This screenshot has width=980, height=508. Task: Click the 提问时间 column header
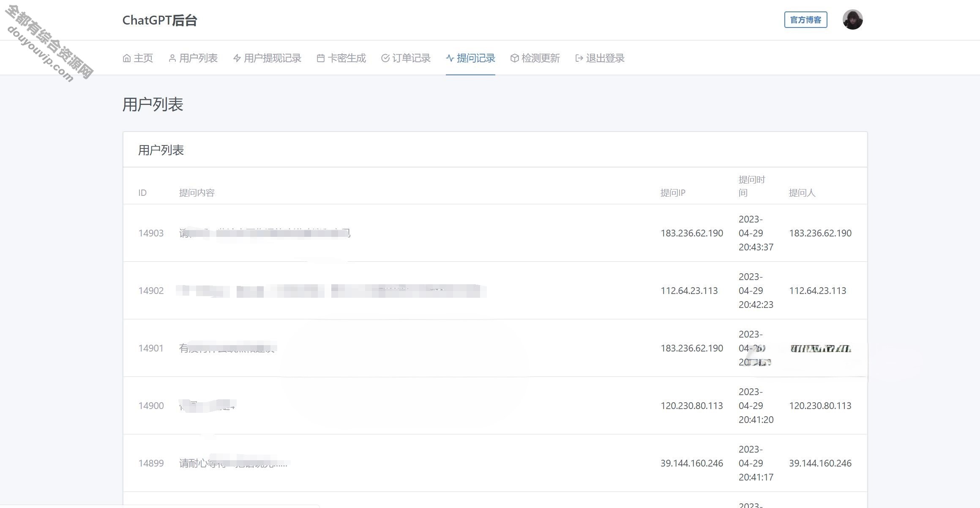tap(752, 186)
